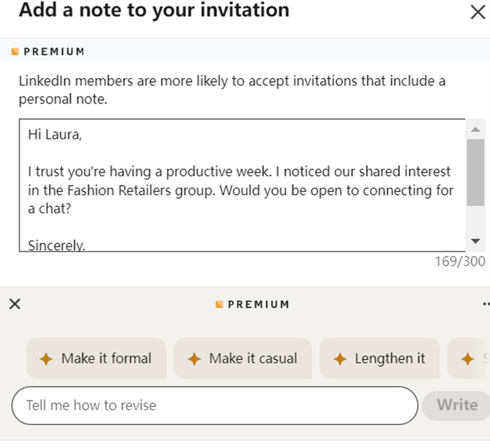Choose Make it casual suggestion

point(243,358)
